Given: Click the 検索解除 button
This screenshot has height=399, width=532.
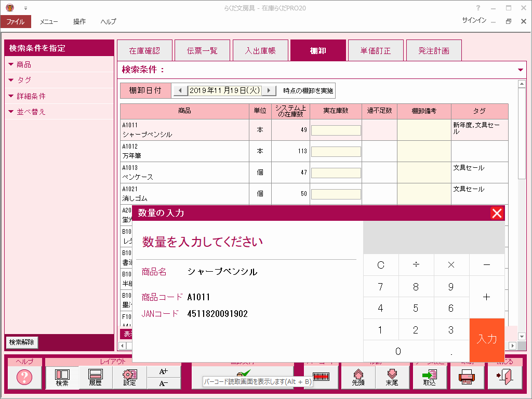Looking at the screenshot, I should point(22,342).
